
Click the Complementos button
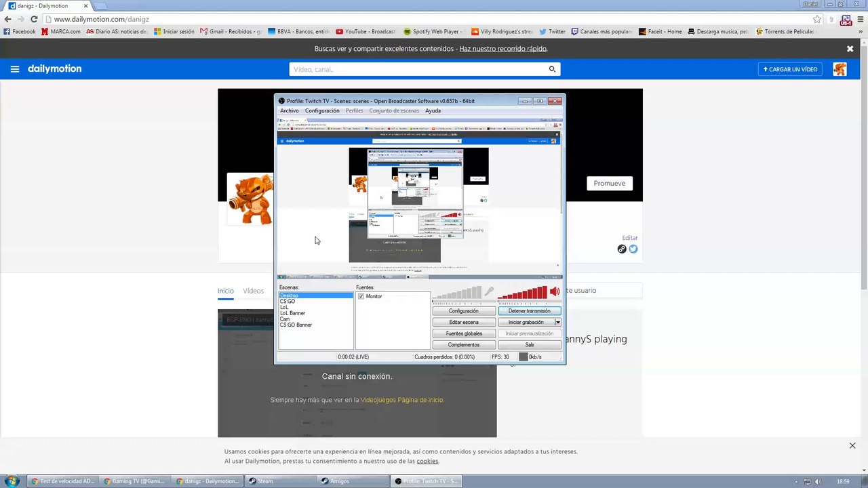coord(464,345)
